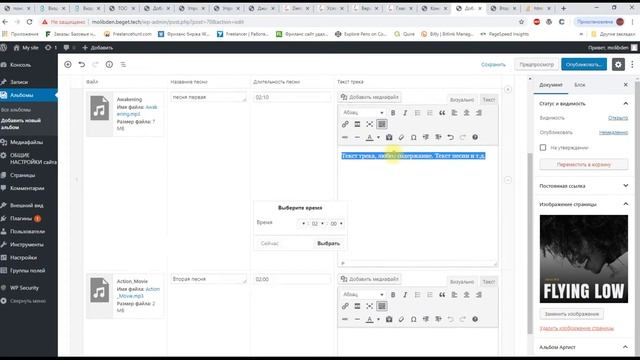Collapse Album Artist panel
Image resolution: width=640 pixels, height=360 pixels.
click(625, 347)
